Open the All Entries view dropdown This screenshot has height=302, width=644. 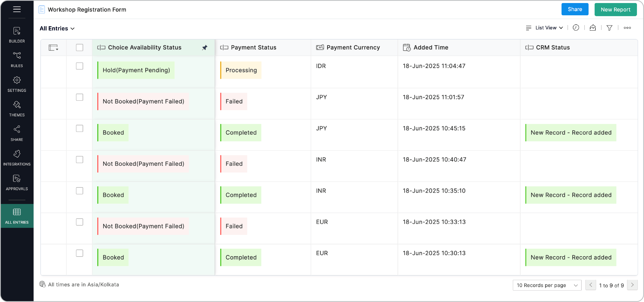(57, 28)
